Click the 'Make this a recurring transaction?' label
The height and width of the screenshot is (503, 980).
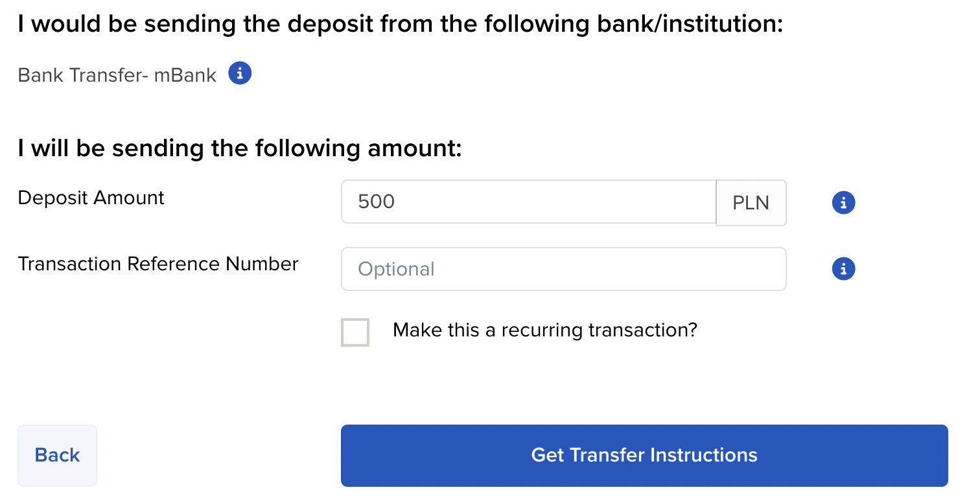pos(544,330)
